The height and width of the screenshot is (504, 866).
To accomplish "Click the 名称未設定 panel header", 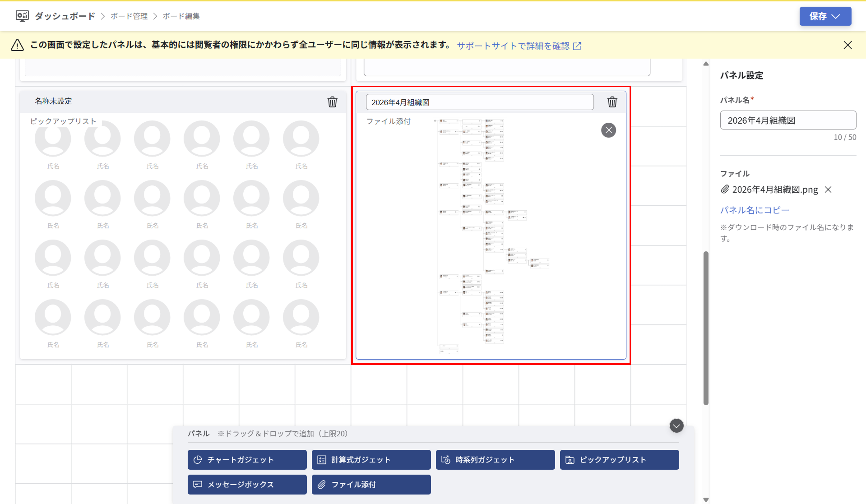I will (x=183, y=101).
